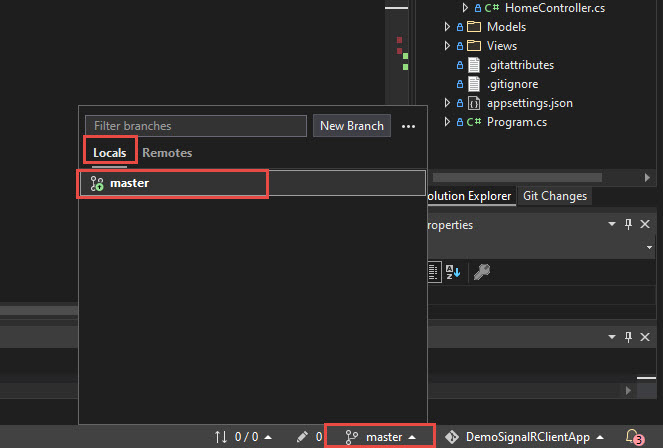Expand the Models folder

tap(447, 27)
